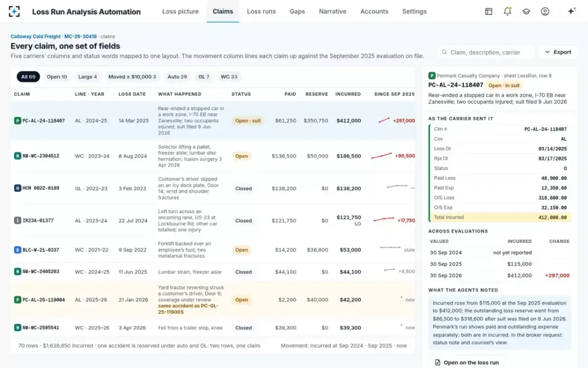Viewport: 588px width, 368px height.
Task: Click the sparkline trend for NW-WC-2304512
Action: click(382, 156)
